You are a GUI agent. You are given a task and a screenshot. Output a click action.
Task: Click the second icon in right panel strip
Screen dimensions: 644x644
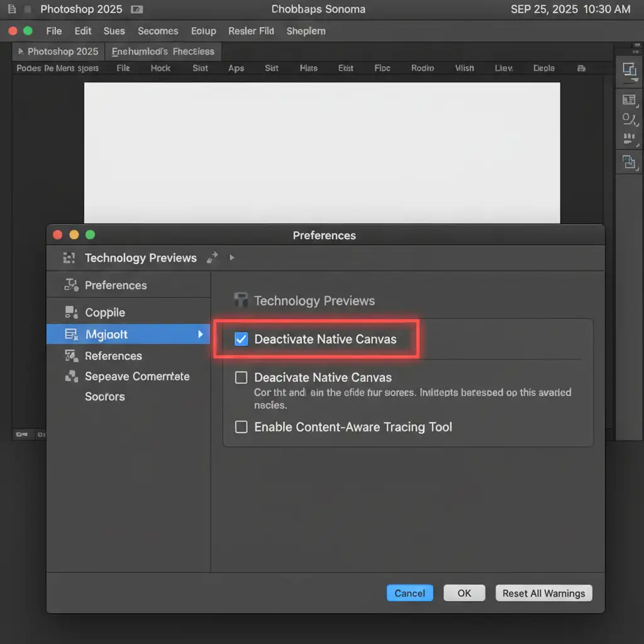pyautogui.click(x=629, y=99)
